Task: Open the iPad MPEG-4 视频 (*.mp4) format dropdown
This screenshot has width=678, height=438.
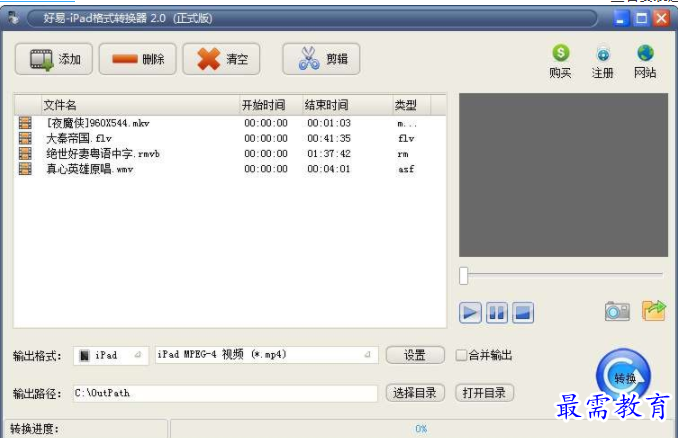Action: click(266, 355)
